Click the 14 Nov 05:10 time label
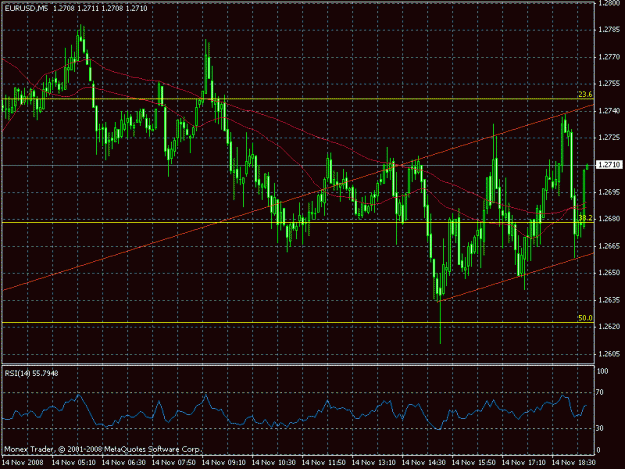The image size is (625, 469). click(x=74, y=463)
